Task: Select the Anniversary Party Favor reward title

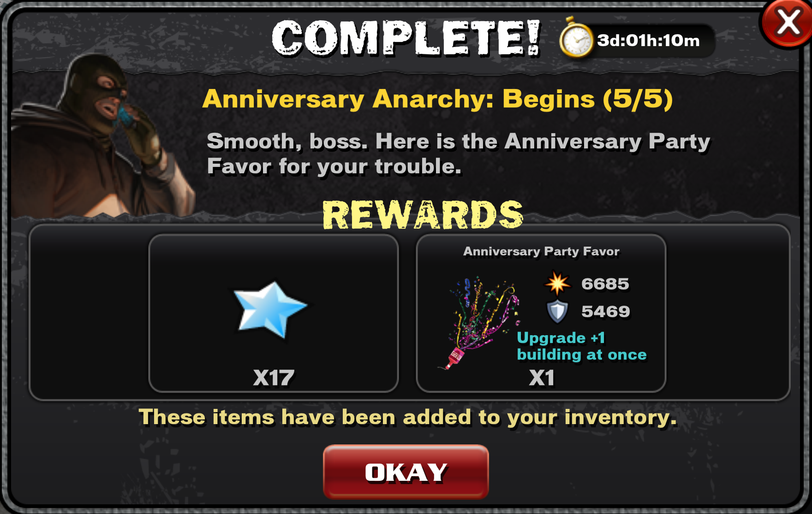Action: point(541,251)
